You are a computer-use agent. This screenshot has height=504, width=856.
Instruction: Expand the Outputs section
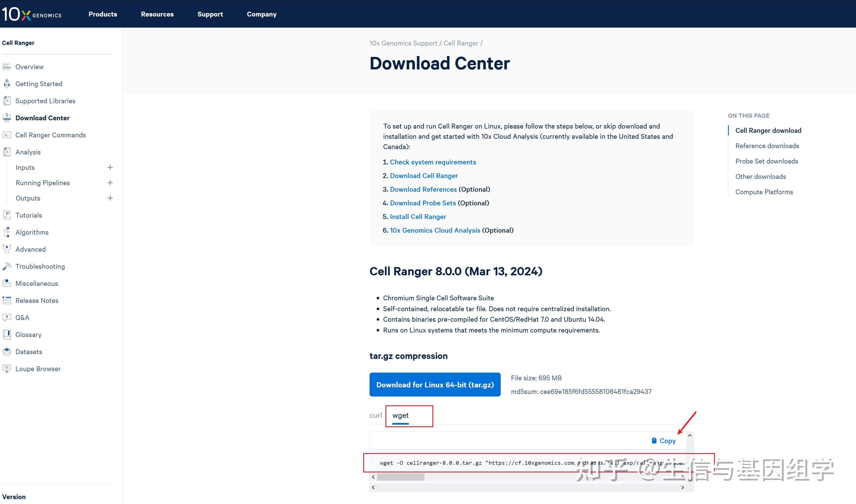pyautogui.click(x=110, y=198)
